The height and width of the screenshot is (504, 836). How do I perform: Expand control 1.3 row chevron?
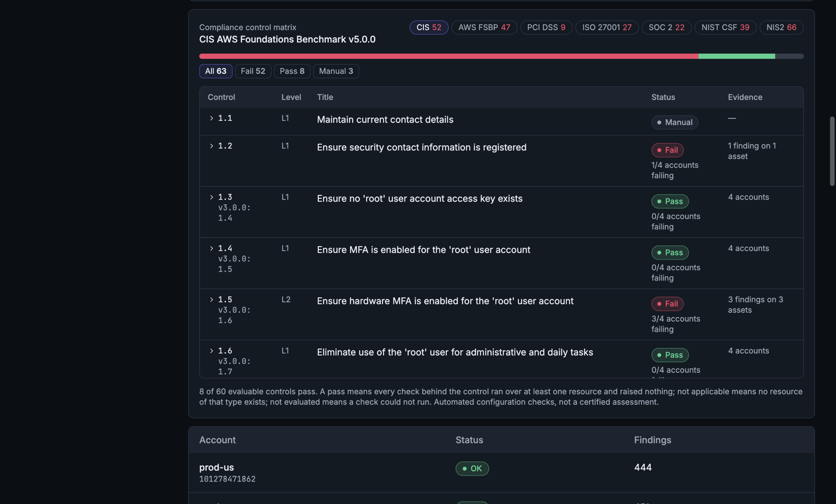[212, 197]
